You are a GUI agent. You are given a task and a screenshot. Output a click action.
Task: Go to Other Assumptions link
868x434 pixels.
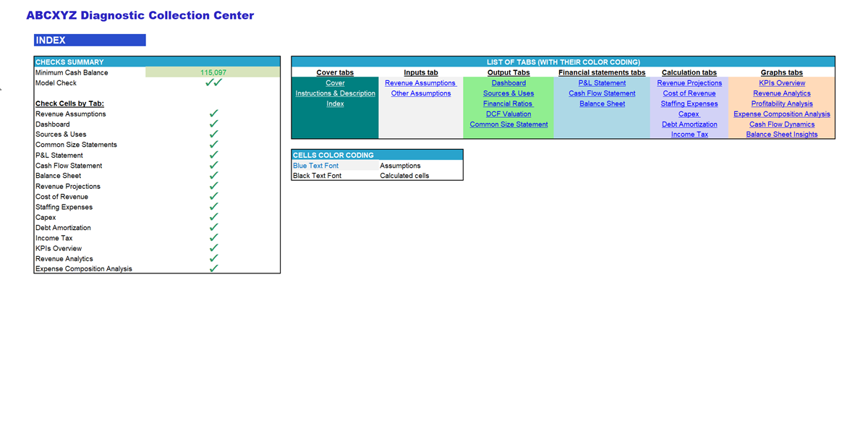421,93
